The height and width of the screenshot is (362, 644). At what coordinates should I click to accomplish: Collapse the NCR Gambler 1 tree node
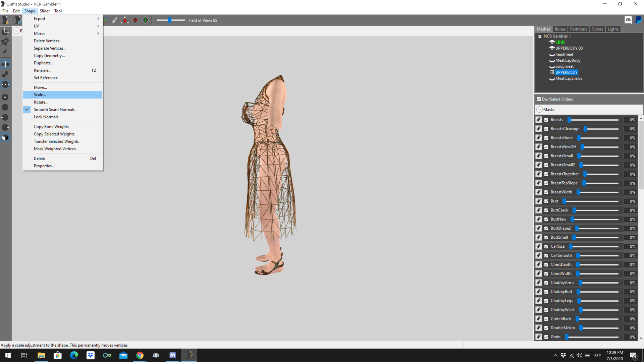pyautogui.click(x=540, y=37)
